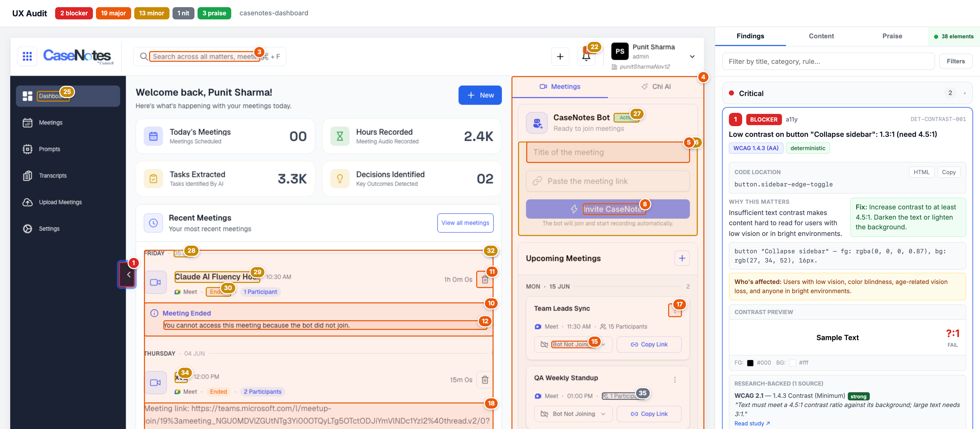Select the Content tab
980x429 pixels.
point(821,36)
